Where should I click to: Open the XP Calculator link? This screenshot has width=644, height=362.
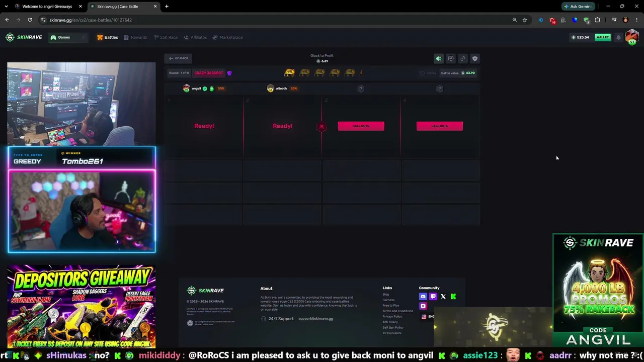point(392,333)
